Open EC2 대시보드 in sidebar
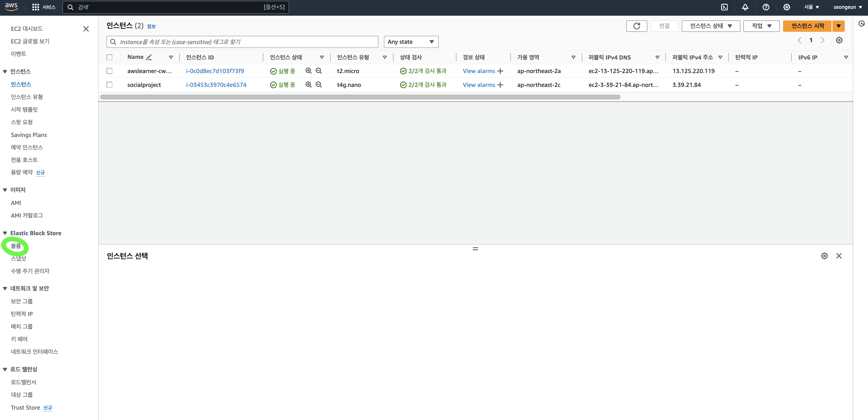The image size is (868, 420). [x=27, y=29]
